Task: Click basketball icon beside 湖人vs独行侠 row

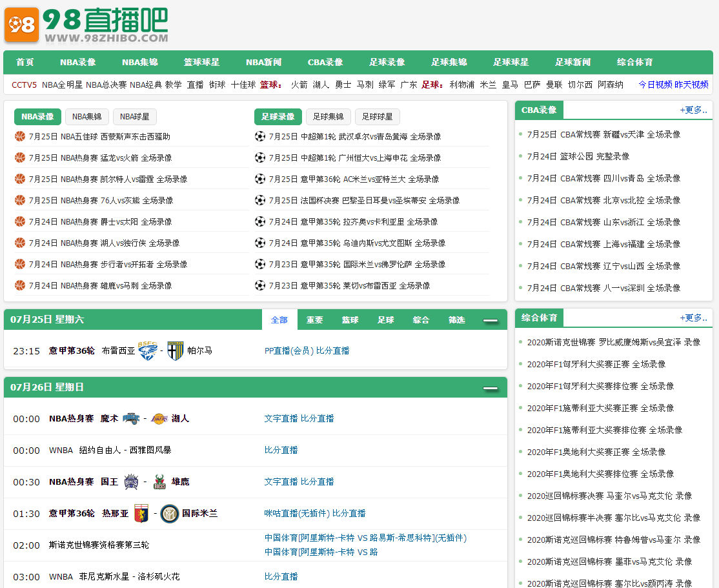Action: (x=20, y=243)
